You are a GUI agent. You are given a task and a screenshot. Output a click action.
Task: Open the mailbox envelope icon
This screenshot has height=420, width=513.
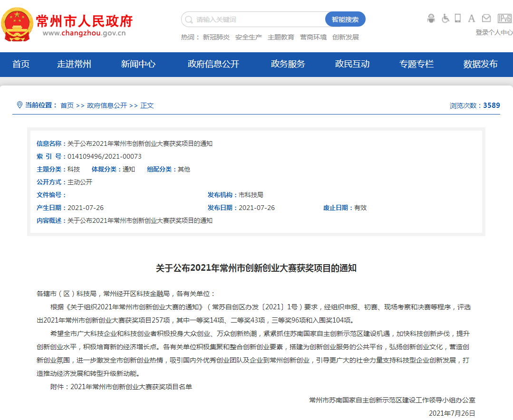(486, 19)
